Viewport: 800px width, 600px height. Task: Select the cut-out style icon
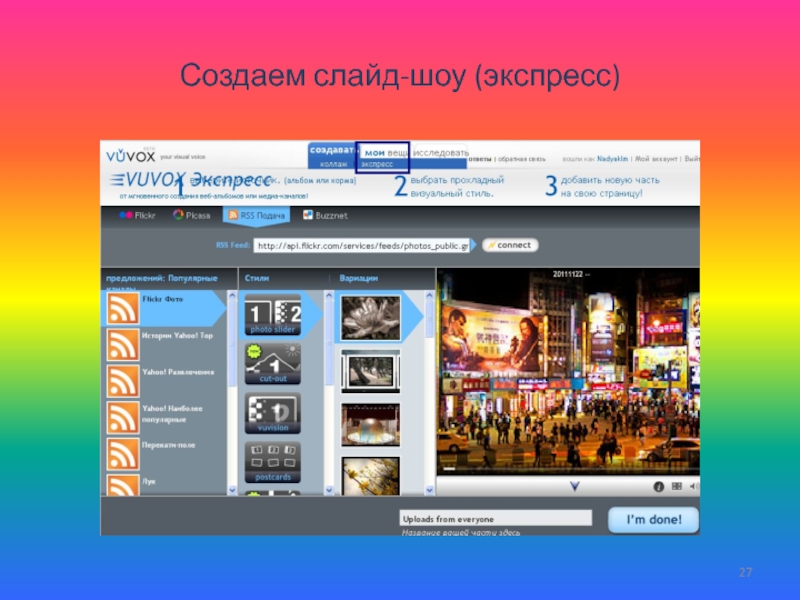272,364
